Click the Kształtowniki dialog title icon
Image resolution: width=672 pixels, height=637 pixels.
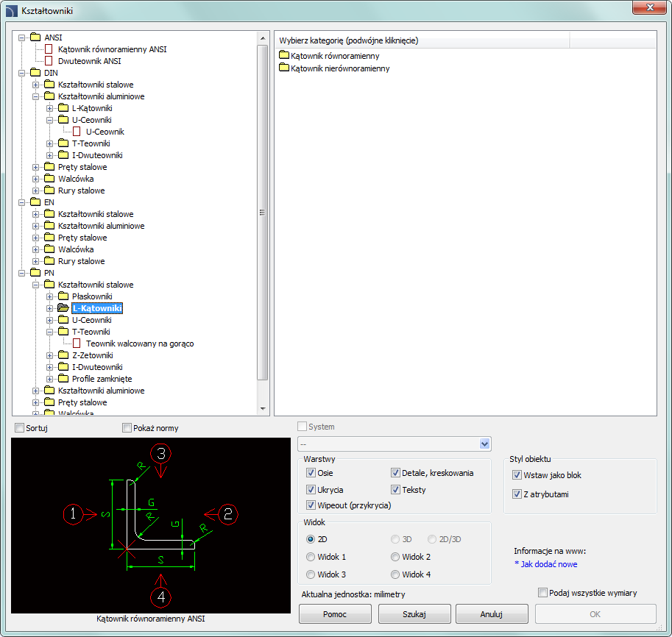[x=11, y=11]
